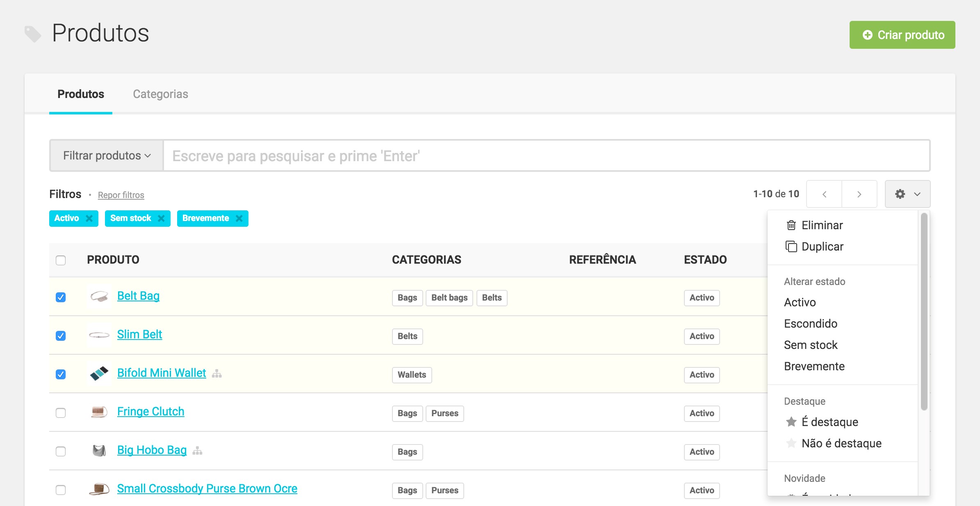
Task: Choose Escondido in Alterar estado menu
Action: pos(811,324)
